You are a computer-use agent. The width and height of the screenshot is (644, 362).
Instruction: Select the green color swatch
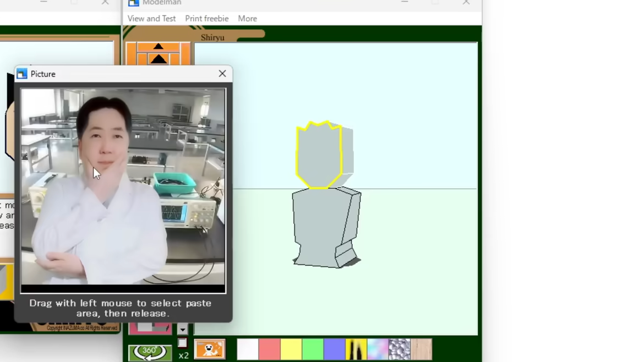click(x=313, y=349)
